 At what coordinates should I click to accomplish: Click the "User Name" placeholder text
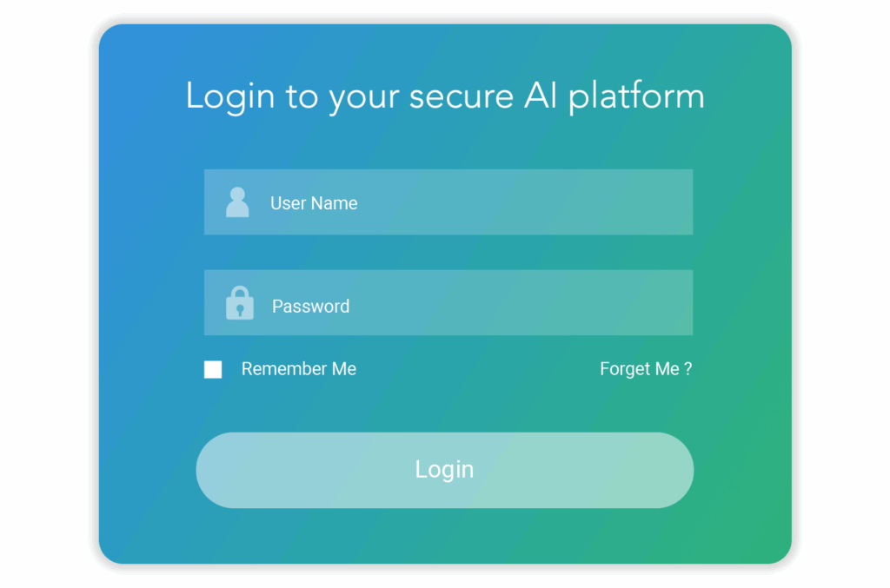[x=314, y=203]
